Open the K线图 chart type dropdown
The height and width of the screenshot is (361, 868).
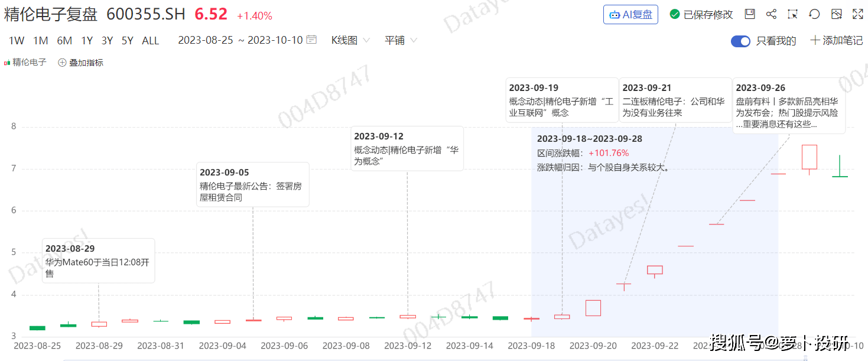pyautogui.click(x=350, y=40)
